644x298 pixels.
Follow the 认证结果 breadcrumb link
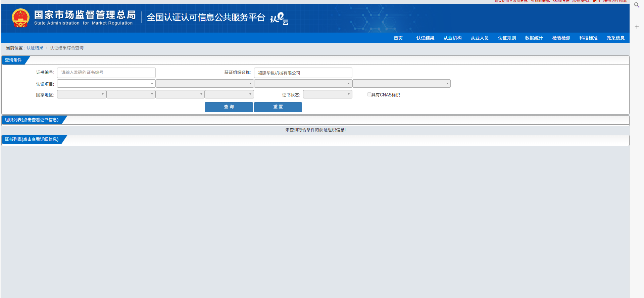[x=35, y=48]
